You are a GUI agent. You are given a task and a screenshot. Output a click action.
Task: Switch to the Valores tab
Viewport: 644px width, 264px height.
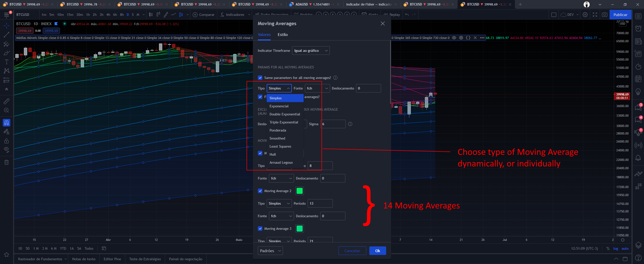(x=264, y=34)
